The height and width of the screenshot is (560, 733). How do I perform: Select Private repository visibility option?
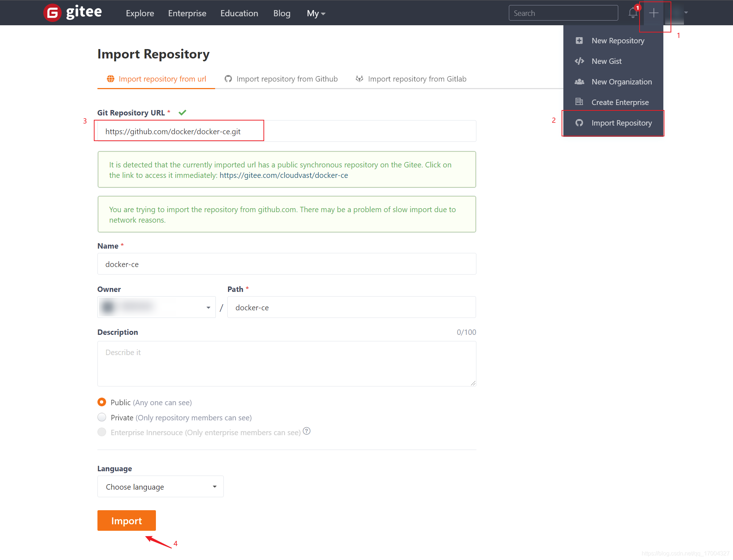pyautogui.click(x=101, y=417)
